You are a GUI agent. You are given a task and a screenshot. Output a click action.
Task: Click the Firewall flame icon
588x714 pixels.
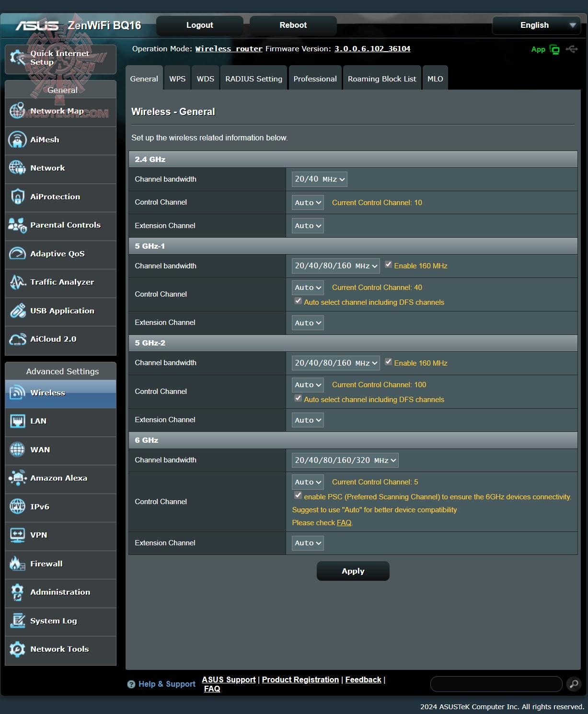click(18, 564)
